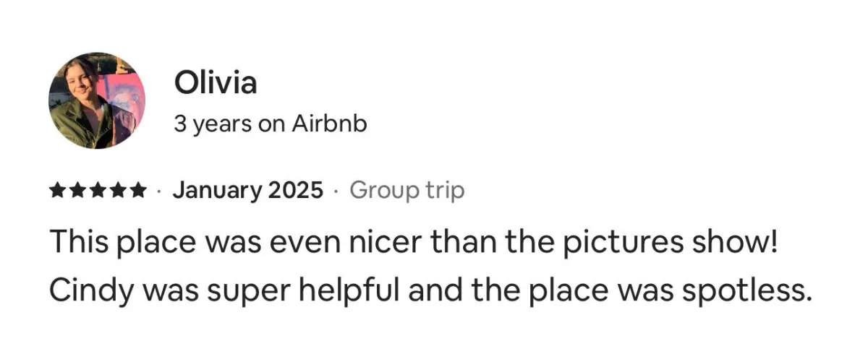Click the second star in the rating
The image size is (868, 341).
(77, 191)
